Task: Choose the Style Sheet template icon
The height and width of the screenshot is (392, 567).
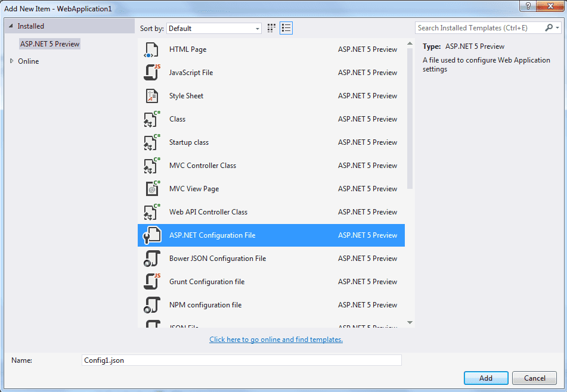Action: pos(152,96)
